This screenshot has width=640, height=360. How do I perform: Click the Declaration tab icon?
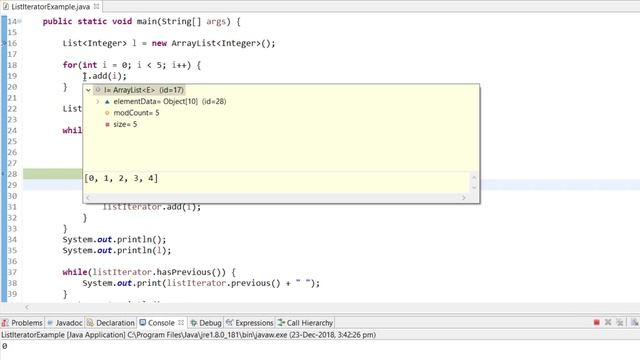pyautogui.click(x=90, y=323)
